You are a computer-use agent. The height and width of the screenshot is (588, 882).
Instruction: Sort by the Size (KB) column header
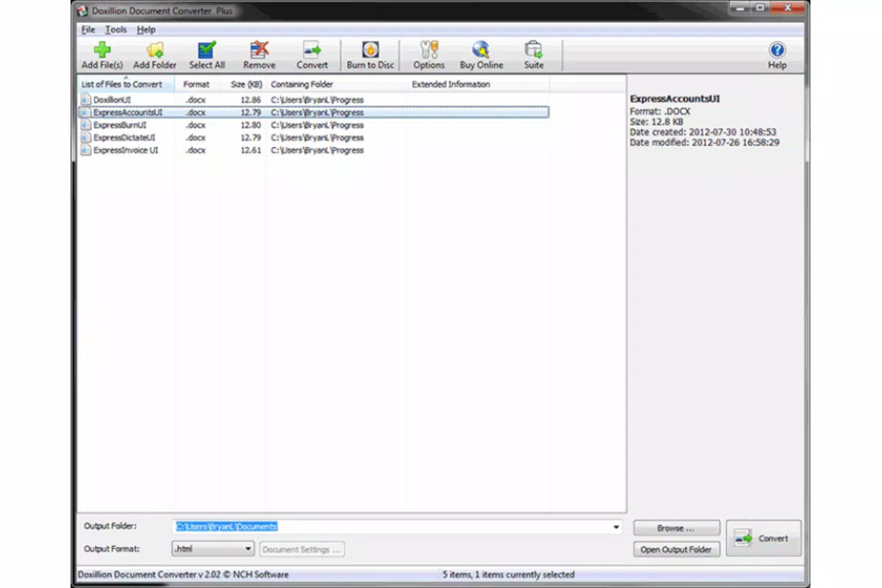click(x=242, y=84)
